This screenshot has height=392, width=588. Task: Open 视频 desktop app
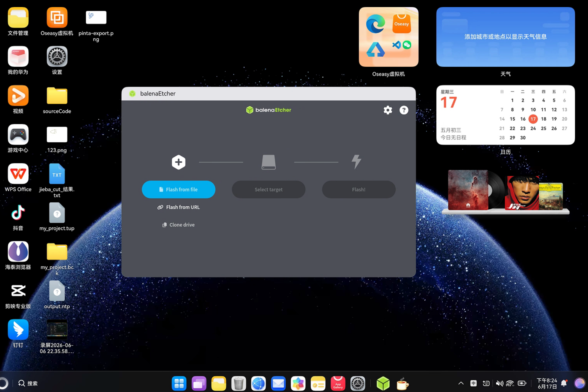(18, 100)
